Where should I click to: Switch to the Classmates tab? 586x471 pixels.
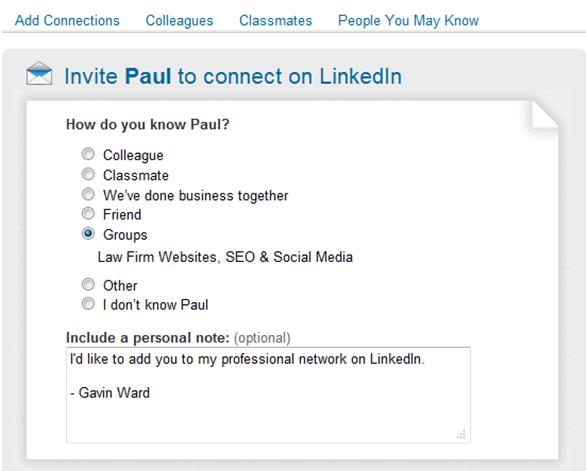pyautogui.click(x=275, y=20)
